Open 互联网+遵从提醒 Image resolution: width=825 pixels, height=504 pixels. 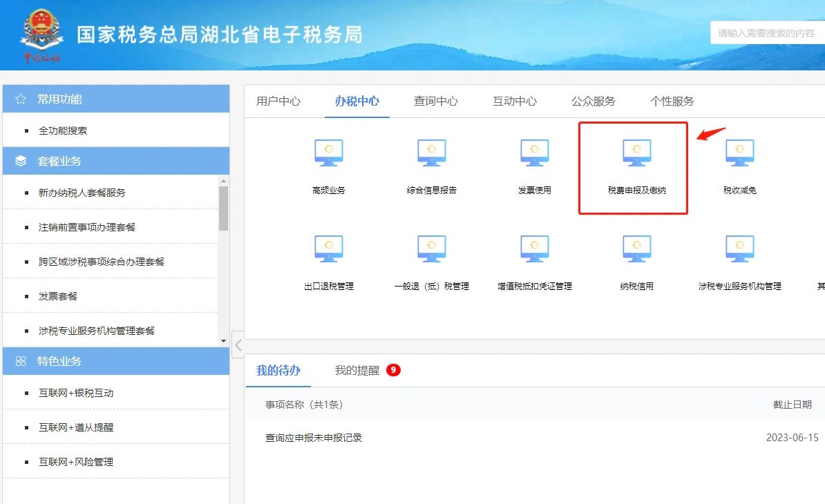[76, 427]
